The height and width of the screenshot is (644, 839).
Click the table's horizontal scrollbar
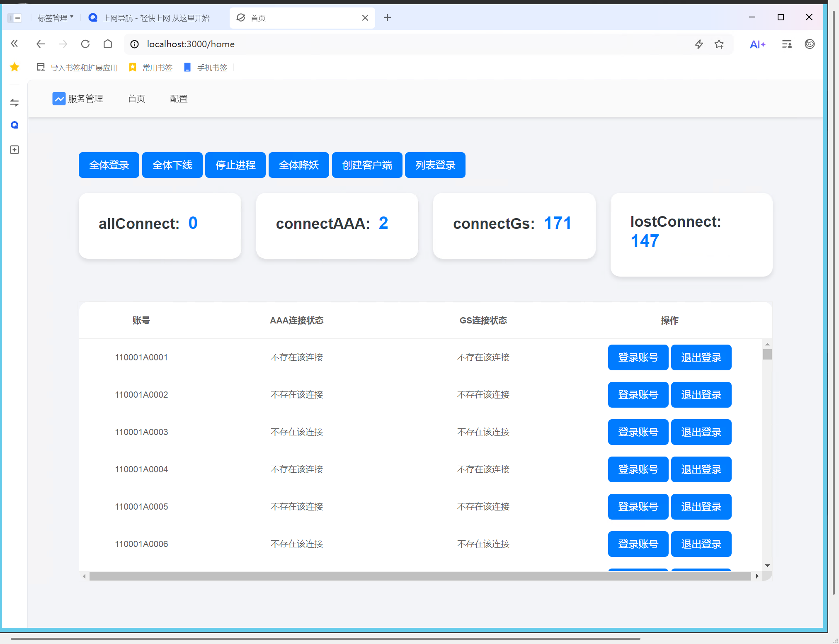tap(419, 576)
